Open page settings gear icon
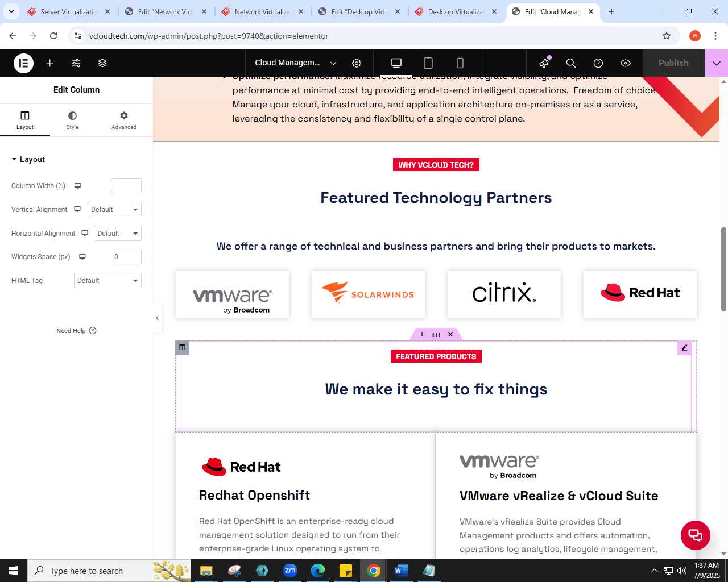 coord(357,63)
